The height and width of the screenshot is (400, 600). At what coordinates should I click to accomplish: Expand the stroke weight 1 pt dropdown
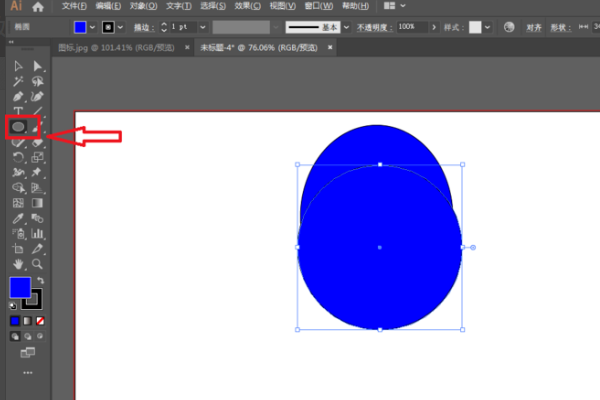pyautogui.click(x=204, y=26)
